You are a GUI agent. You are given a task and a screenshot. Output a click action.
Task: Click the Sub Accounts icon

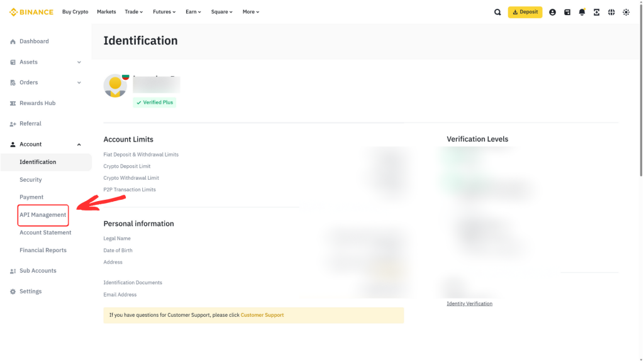point(13,271)
